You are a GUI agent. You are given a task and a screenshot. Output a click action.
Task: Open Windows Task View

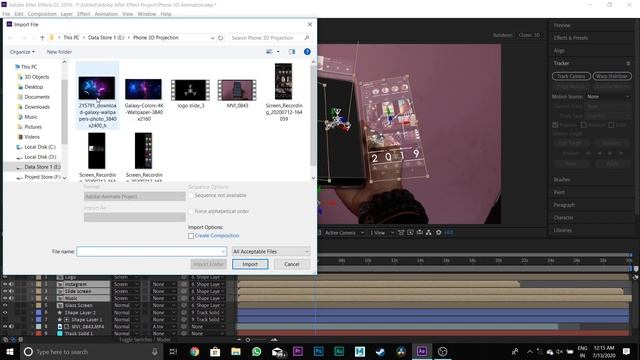point(173,351)
